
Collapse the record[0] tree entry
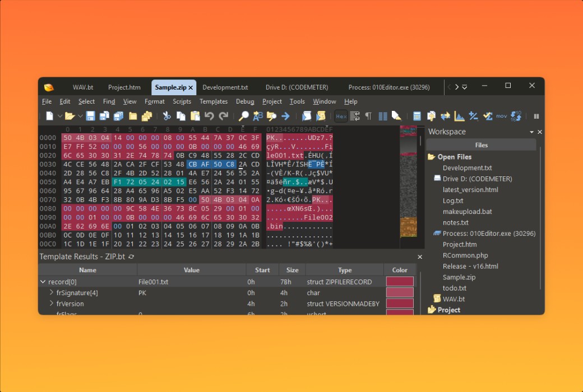43,282
